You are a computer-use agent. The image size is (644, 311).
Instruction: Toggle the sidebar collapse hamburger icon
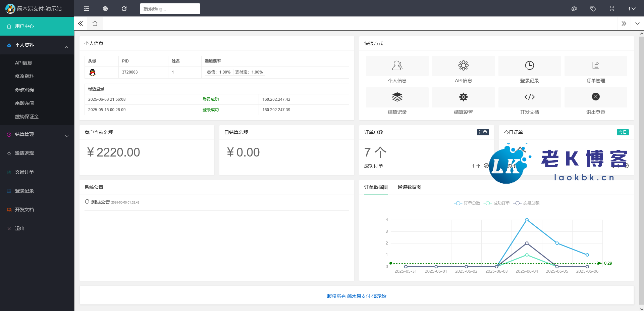[87, 9]
